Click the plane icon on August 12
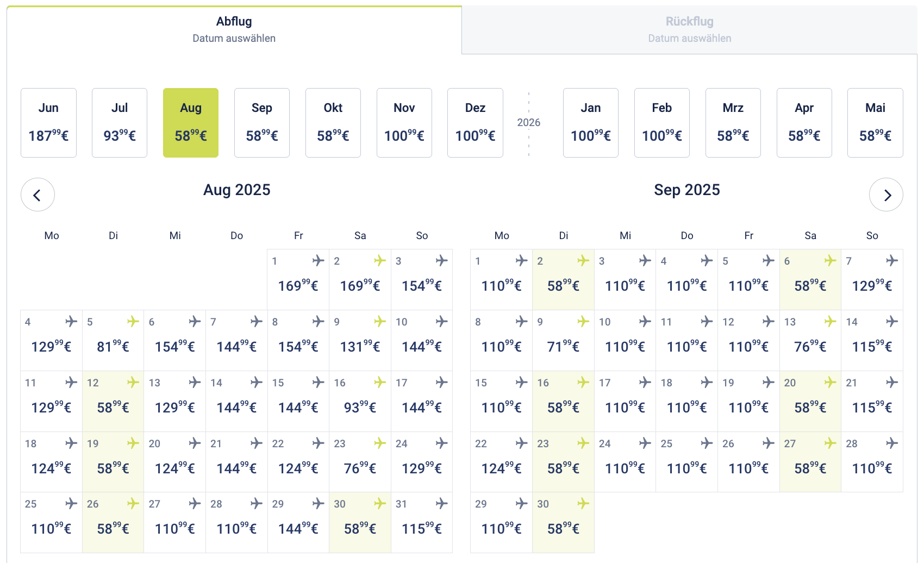Screen dimensions: 924x563 click(133, 383)
